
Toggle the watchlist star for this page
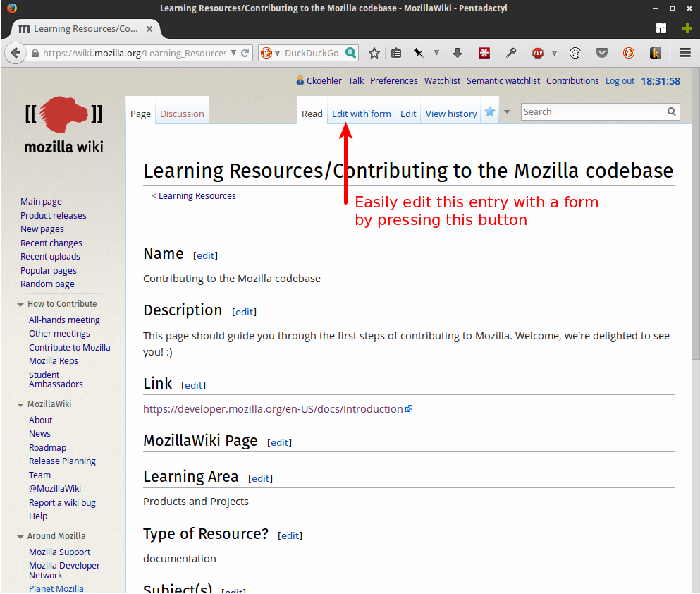click(x=490, y=111)
